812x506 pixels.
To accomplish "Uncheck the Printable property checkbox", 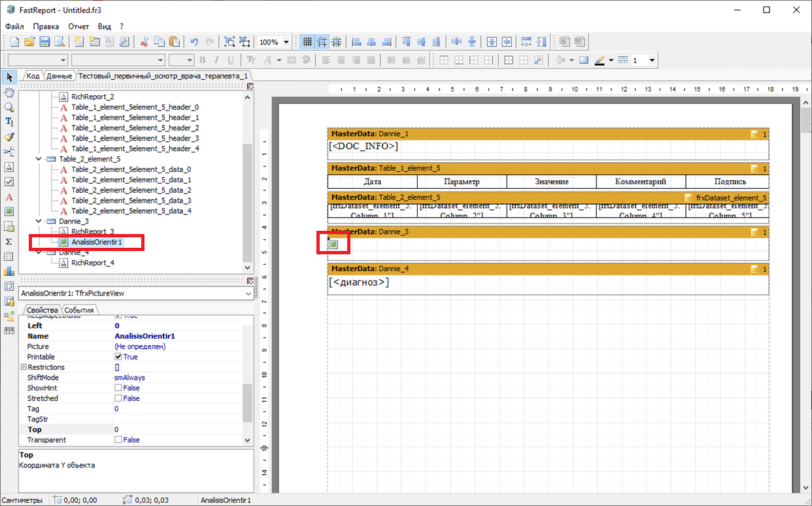I will coord(118,357).
